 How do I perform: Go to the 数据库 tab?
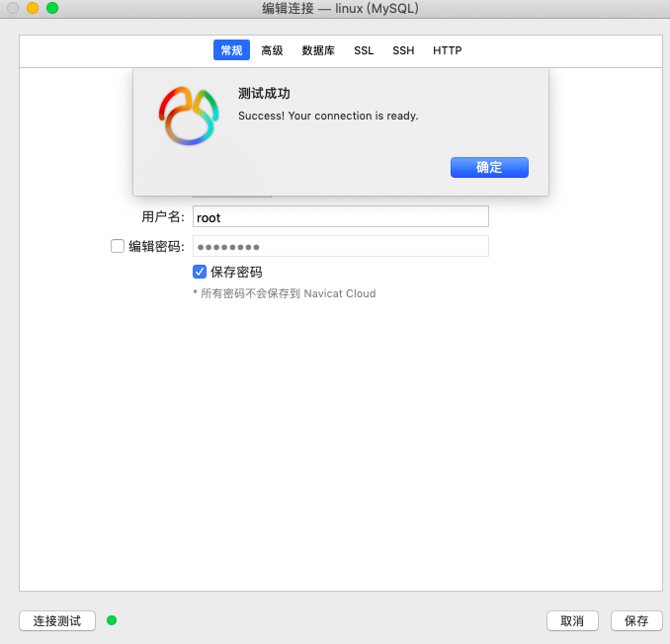[x=318, y=50]
